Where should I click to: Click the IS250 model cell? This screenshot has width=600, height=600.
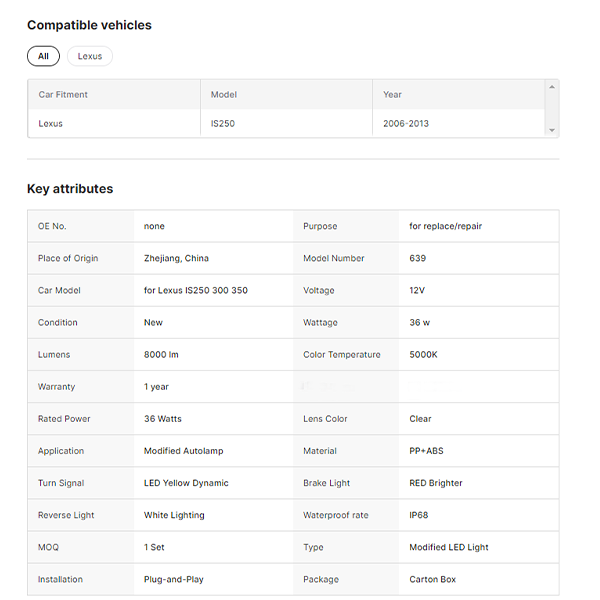223,124
